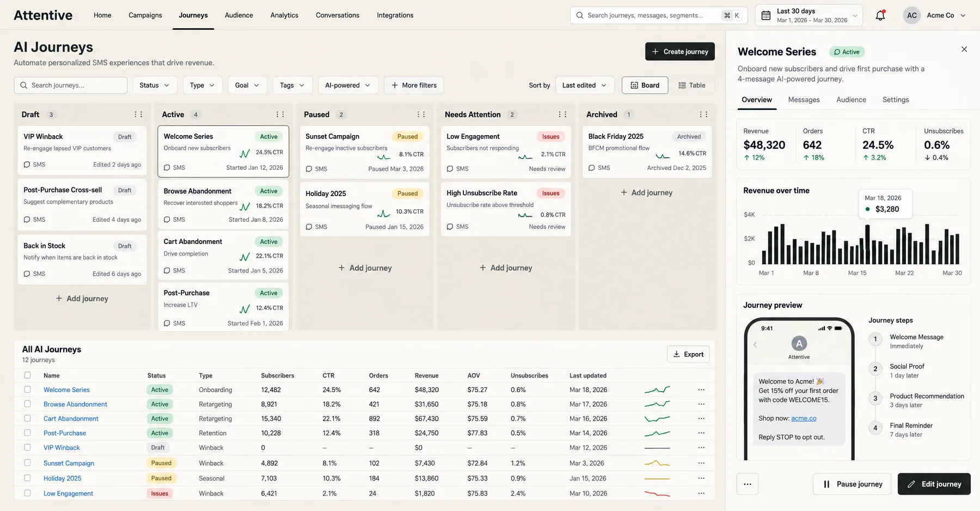
Task: Expand the Type filter dropdown
Action: (x=203, y=85)
